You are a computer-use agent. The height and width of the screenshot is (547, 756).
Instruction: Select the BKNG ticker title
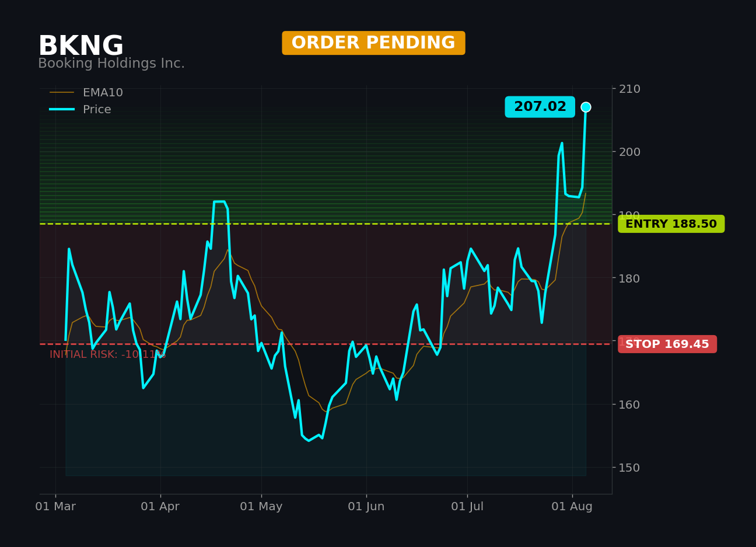tap(80, 46)
